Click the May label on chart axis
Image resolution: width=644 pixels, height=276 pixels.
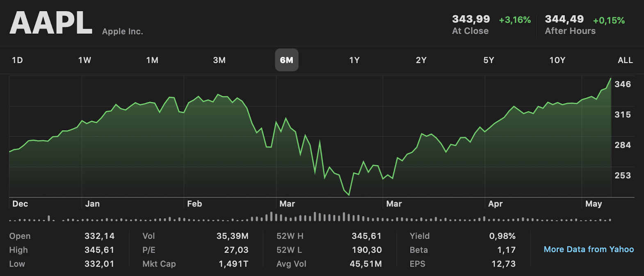click(594, 204)
